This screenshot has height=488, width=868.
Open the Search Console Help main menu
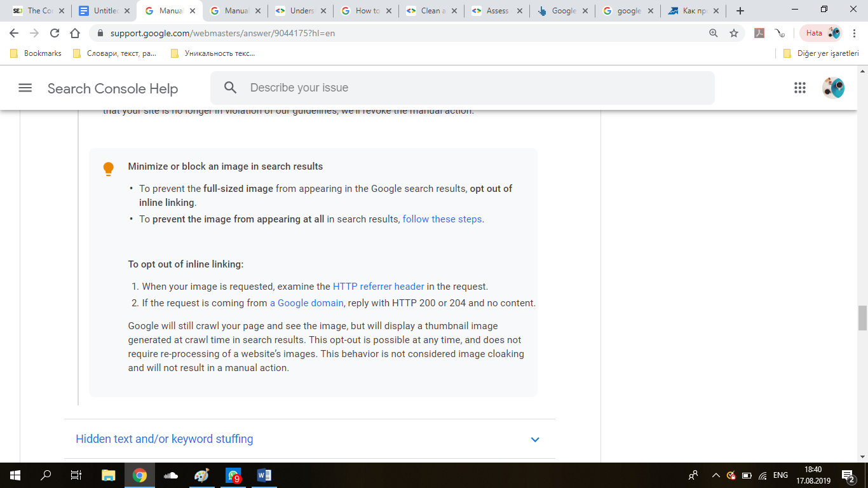click(25, 88)
